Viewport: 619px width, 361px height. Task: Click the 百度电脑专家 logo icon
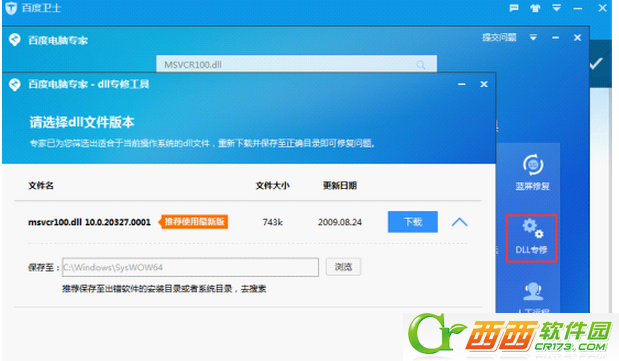click(x=15, y=39)
